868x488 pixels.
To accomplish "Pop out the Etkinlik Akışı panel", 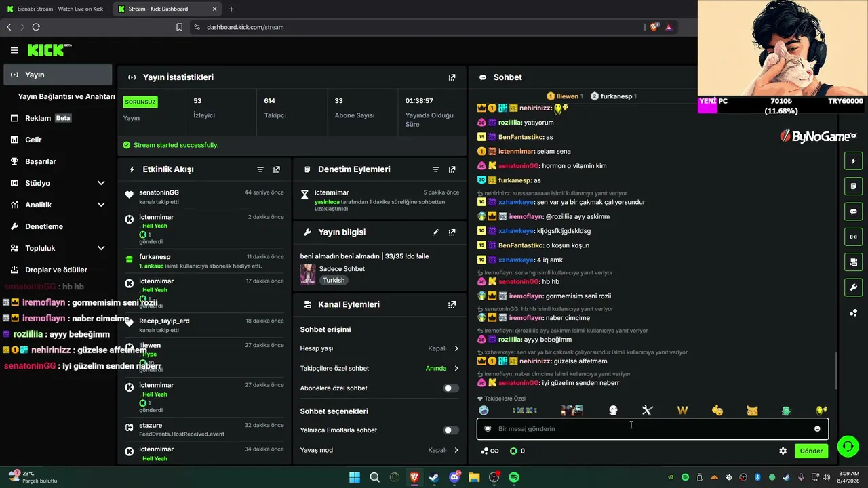I will (x=277, y=169).
